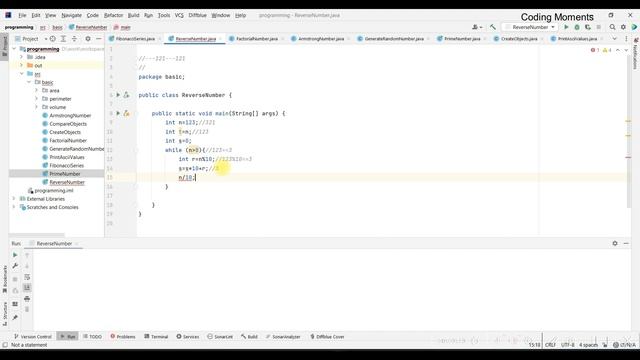Switch to FibonacciSeries.java tab

click(135, 39)
